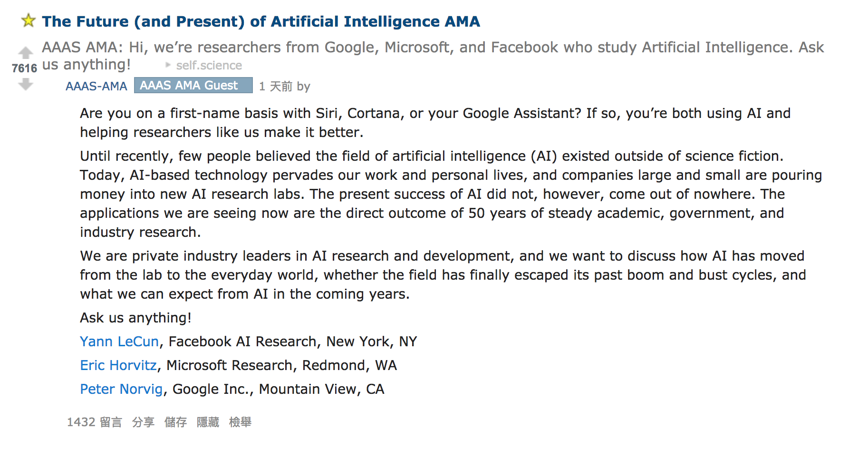Click the 儲存 save button
The image size is (868, 449).
click(175, 422)
